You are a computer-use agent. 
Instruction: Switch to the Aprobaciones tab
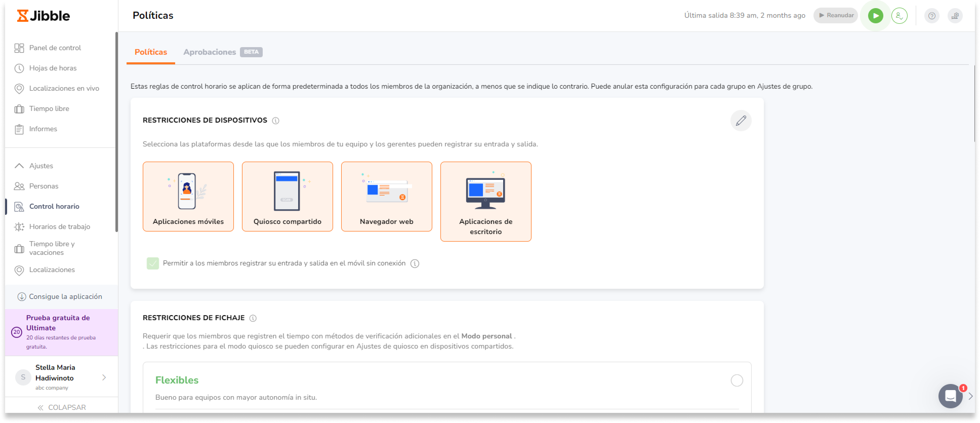click(x=210, y=52)
